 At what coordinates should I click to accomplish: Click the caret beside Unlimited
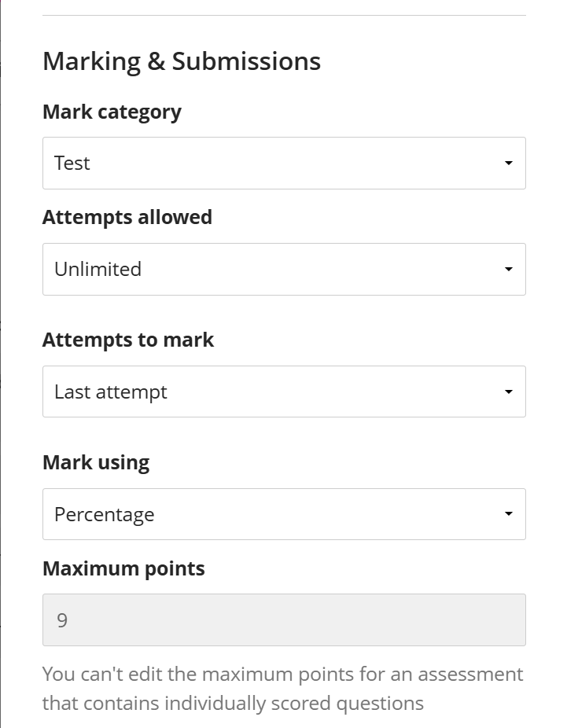pyautogui.click(x=508, y=270)
